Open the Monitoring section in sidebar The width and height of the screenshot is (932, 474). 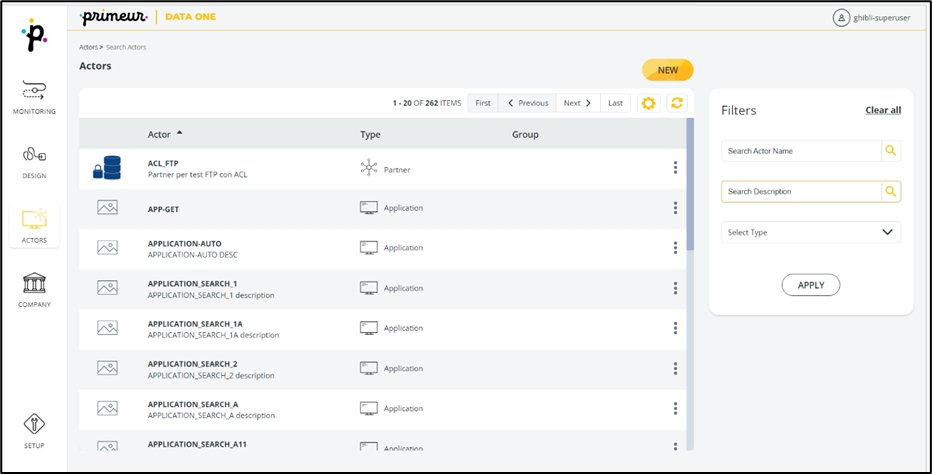[34, 96]
